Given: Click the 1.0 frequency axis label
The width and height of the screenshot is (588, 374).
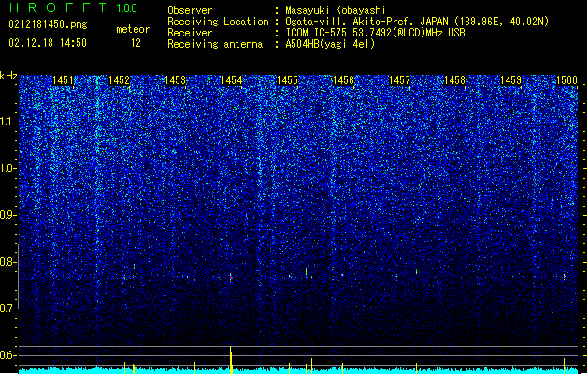Looking at the screenshot, I should (8, 168).
